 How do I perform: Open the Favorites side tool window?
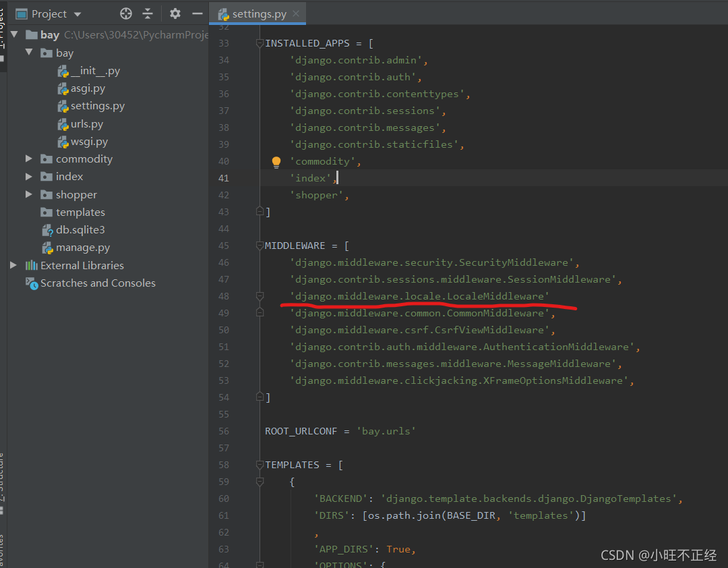point(2,551)
